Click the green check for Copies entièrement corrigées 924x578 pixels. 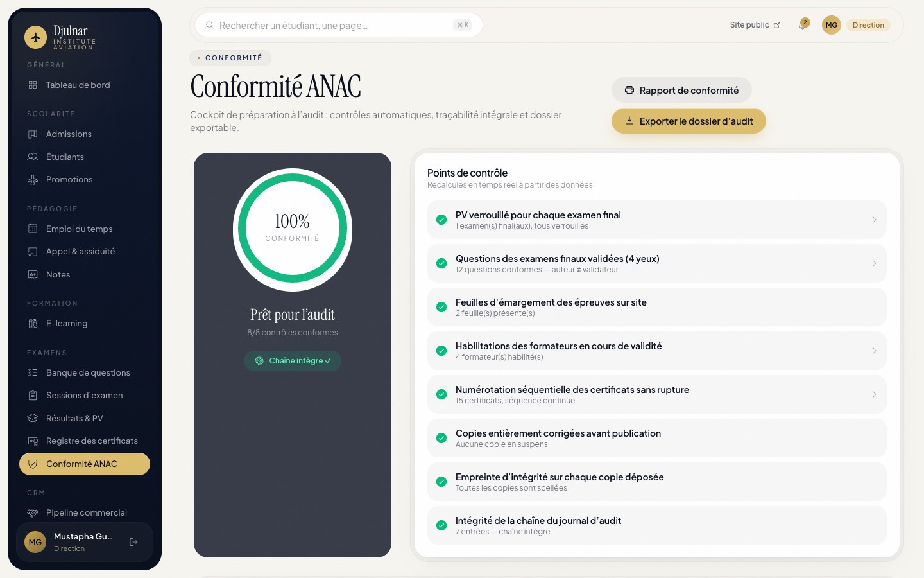pyautogui.click(x=441, y=438)
